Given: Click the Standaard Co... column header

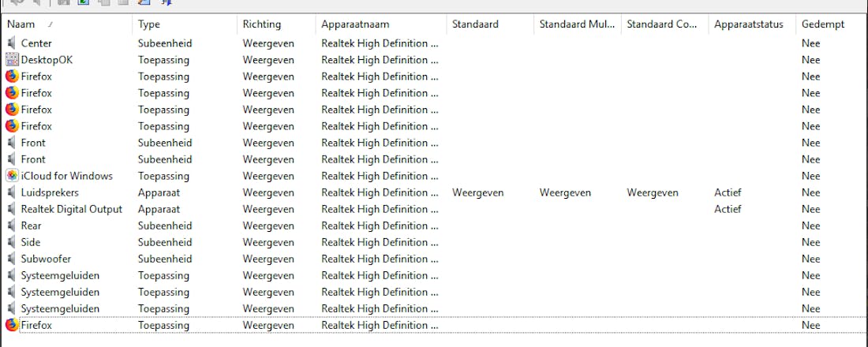Looking at the screenshot, I should coord(665,24).
